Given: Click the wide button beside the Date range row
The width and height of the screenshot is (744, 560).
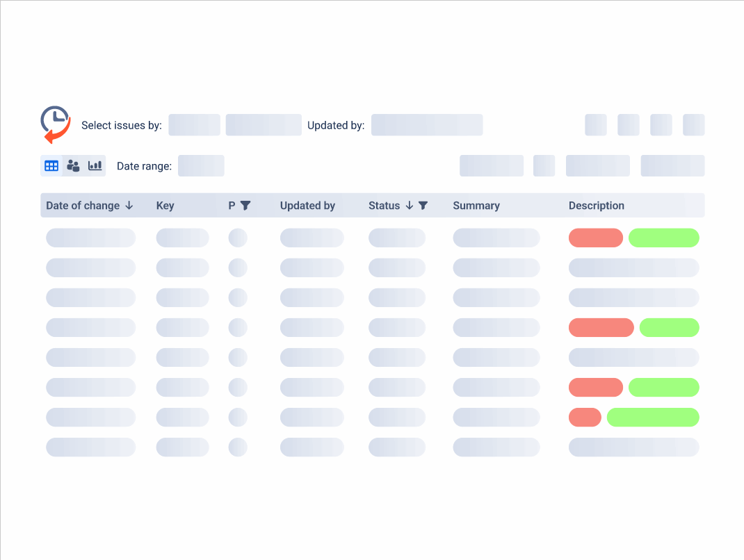Looking at the screenshot, I should (x=492, y=165).
